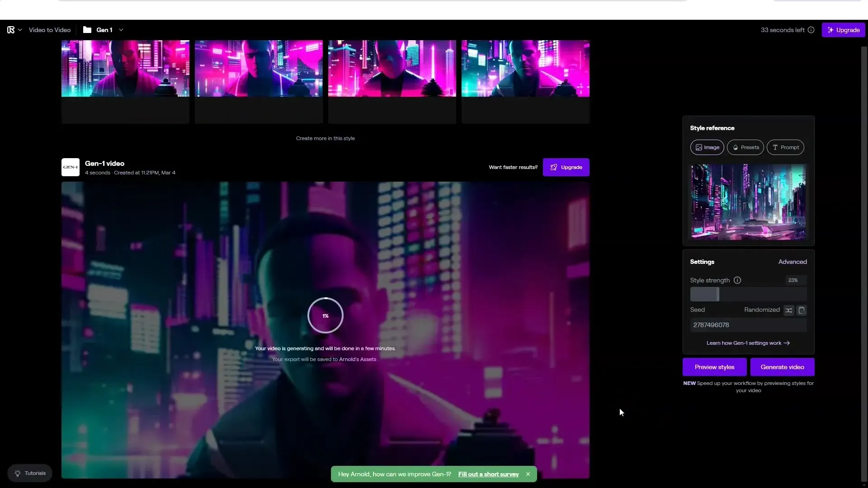
Task: Open the dropdown arrow beside Runway logo
Action: point(20,30)
